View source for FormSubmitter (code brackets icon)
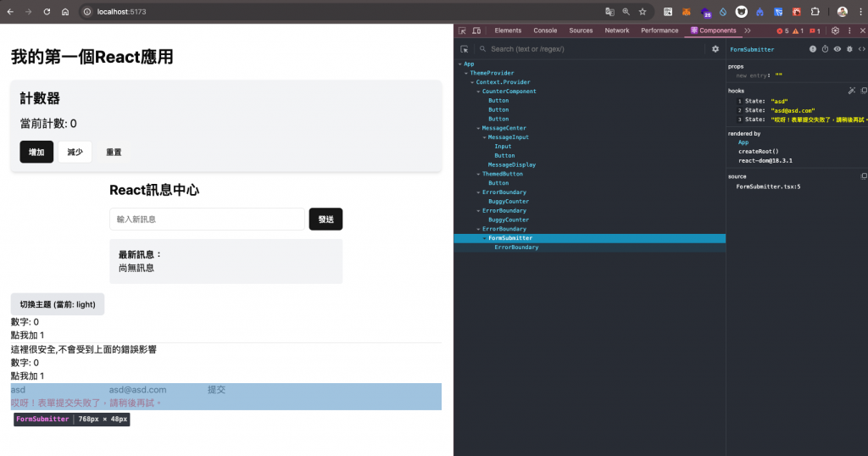Screen dimensions: 868x456 [862, 49]
